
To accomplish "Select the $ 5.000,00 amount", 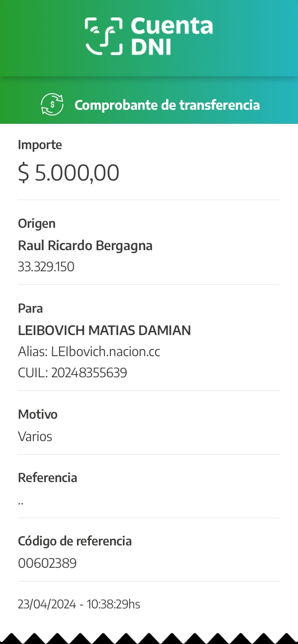I will [x=69, y=173].
